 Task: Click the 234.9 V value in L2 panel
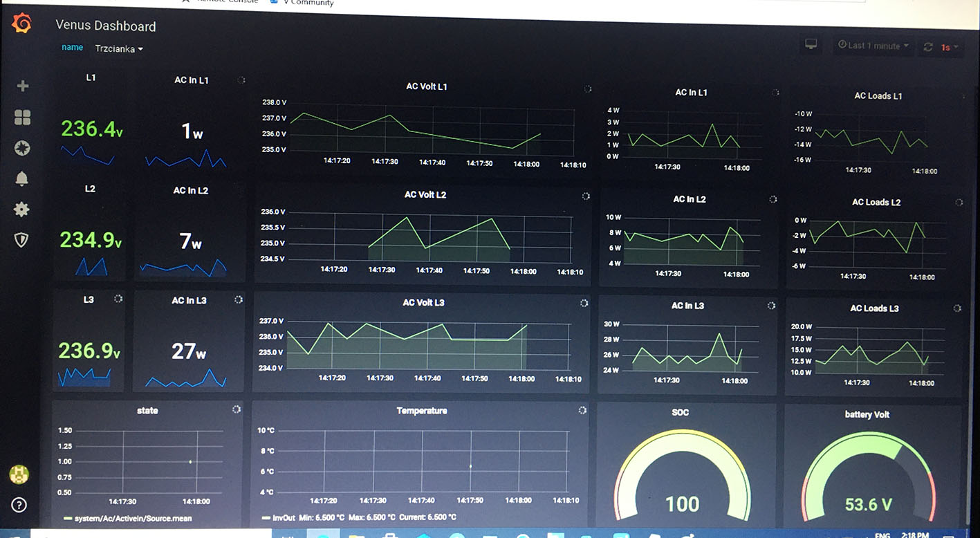click(90, 240)
